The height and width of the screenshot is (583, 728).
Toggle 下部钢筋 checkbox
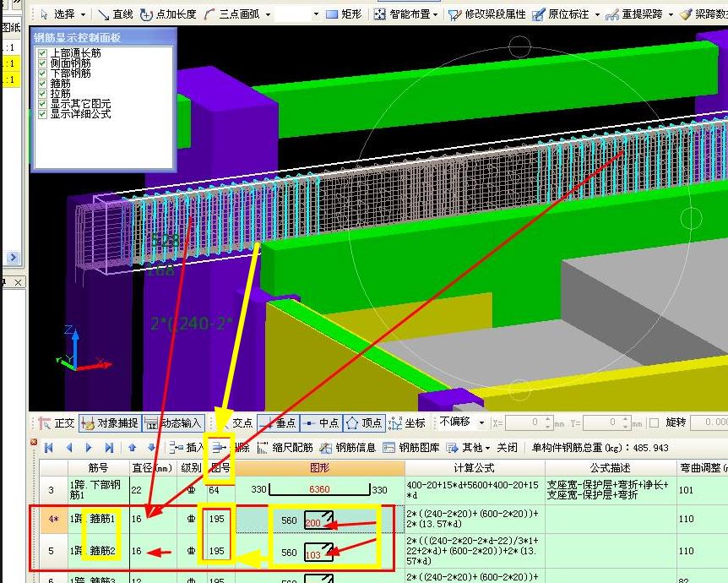point(42,73)
